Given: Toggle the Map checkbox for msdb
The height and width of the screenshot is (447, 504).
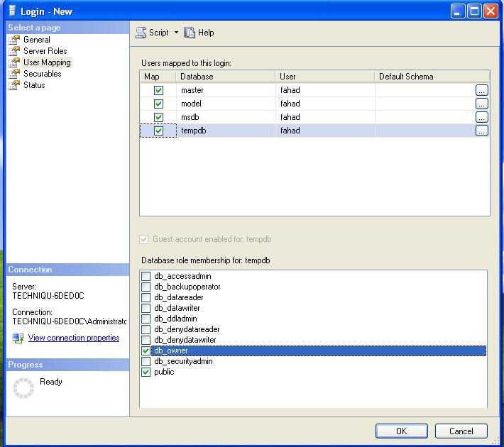Looking at the screenshot, I should 158,117.
